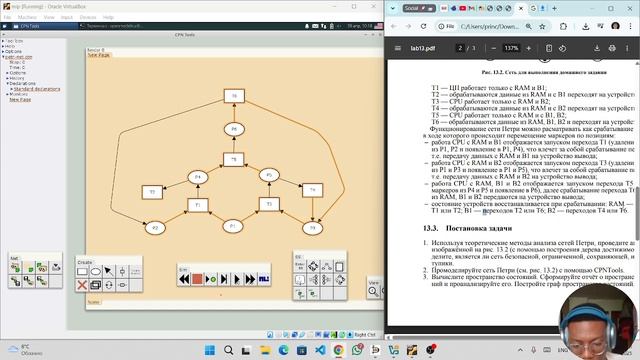
Task: Click the Enter state space tool
Action: pos(299,267)
